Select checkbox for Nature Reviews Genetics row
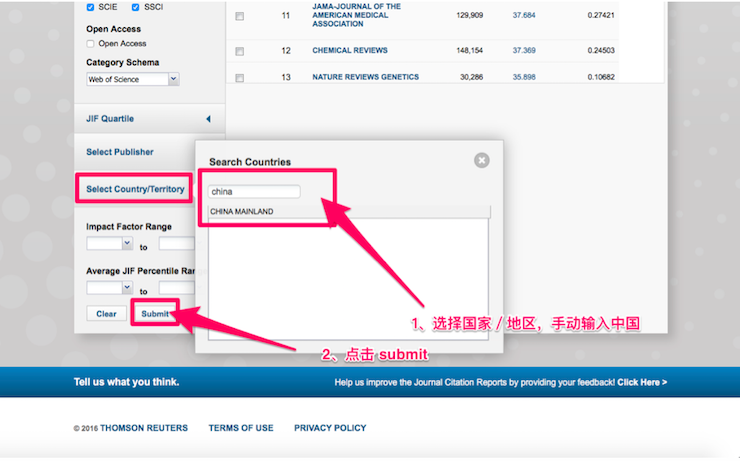Screen dimensions: 740x461 tap(240, 77)
